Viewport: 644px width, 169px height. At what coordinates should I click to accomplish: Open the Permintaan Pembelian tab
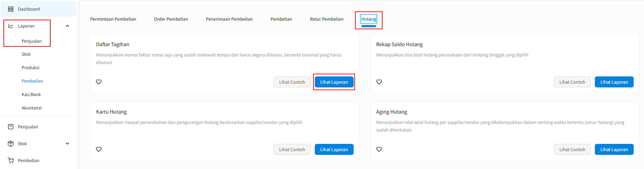point(113,19)
